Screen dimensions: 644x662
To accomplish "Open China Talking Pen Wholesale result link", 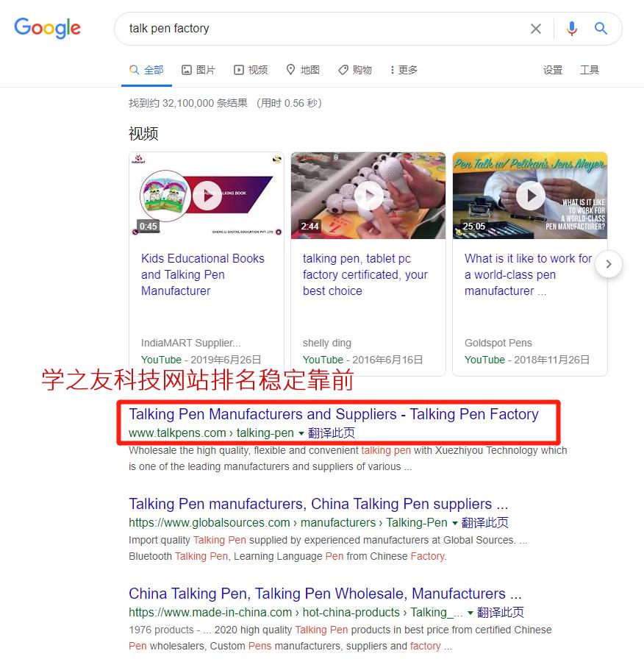I will tap(325, 594).
